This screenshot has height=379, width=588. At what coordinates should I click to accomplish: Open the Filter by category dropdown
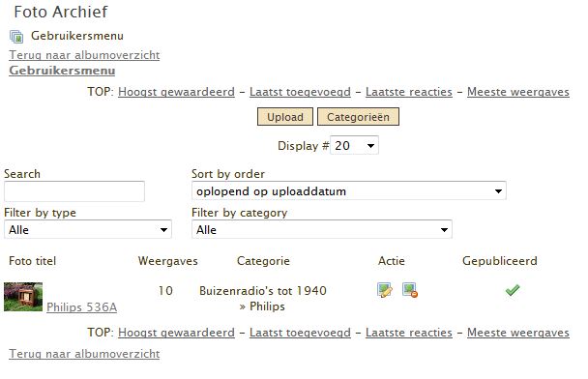pos(322,229)
